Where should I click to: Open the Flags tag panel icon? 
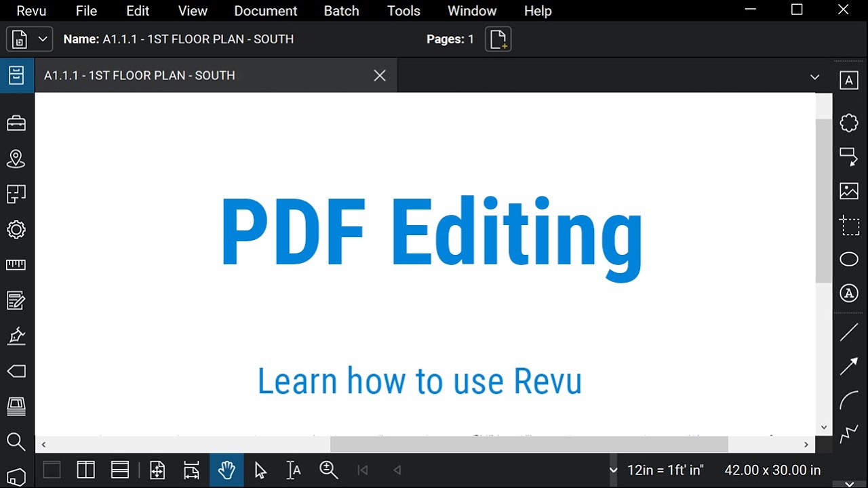click(16, 371)
